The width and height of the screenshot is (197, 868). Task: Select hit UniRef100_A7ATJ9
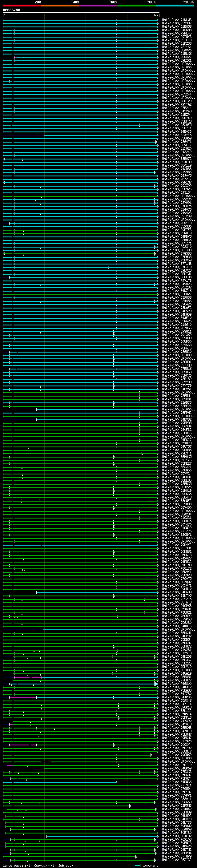(176, 765)
